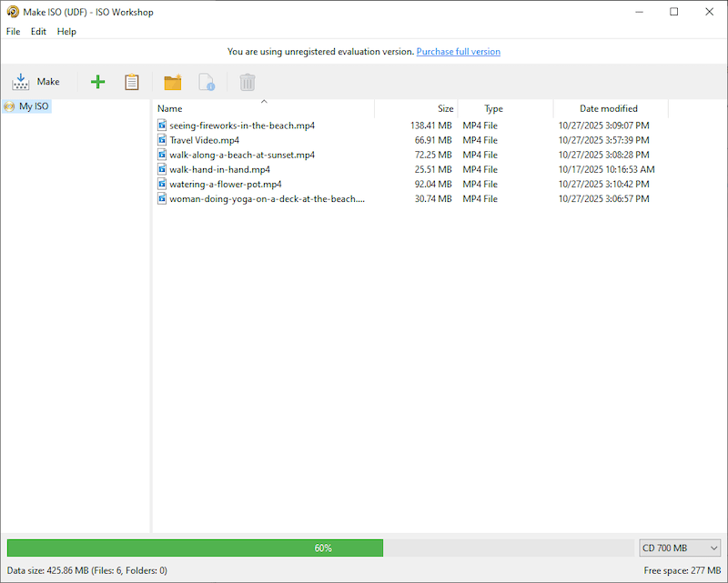Click the seeing-fireworks-in-the-beach.mp4 file icon
The height and width of the screenshot is (583, 728).
(162, 126)
